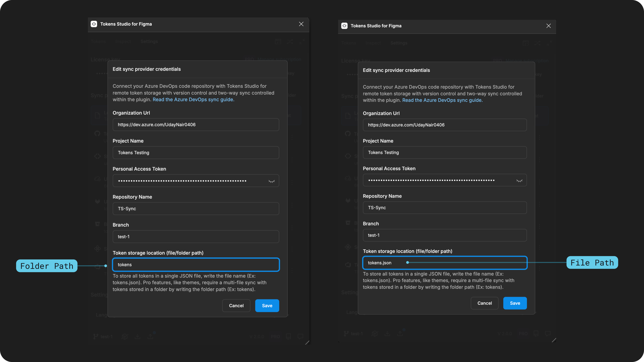Click Manage subscription link in left window
The height and width of the screenshot is (362, 644).
pyautogui.click(x=279, y=59)
